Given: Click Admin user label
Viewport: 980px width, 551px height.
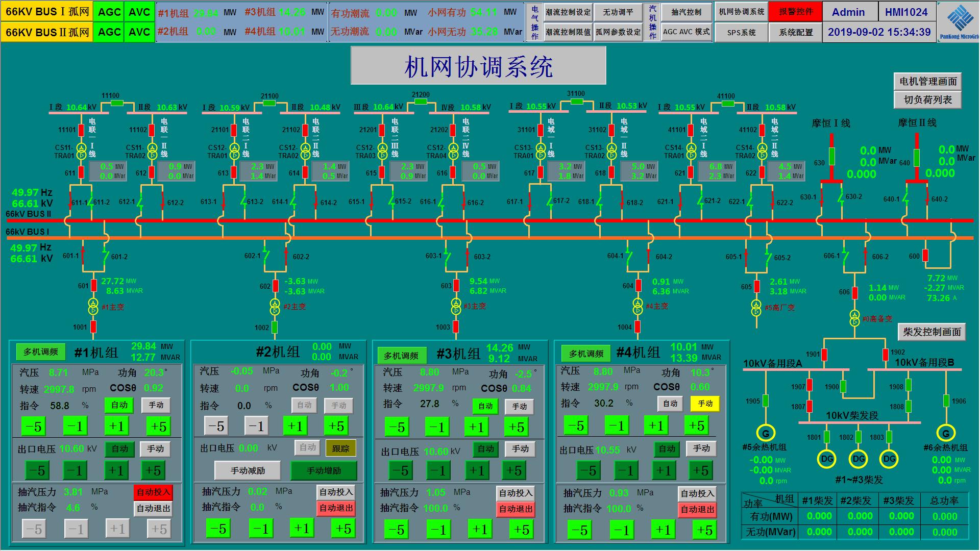Looking at the screenshot, I should [x=848, y=12].
